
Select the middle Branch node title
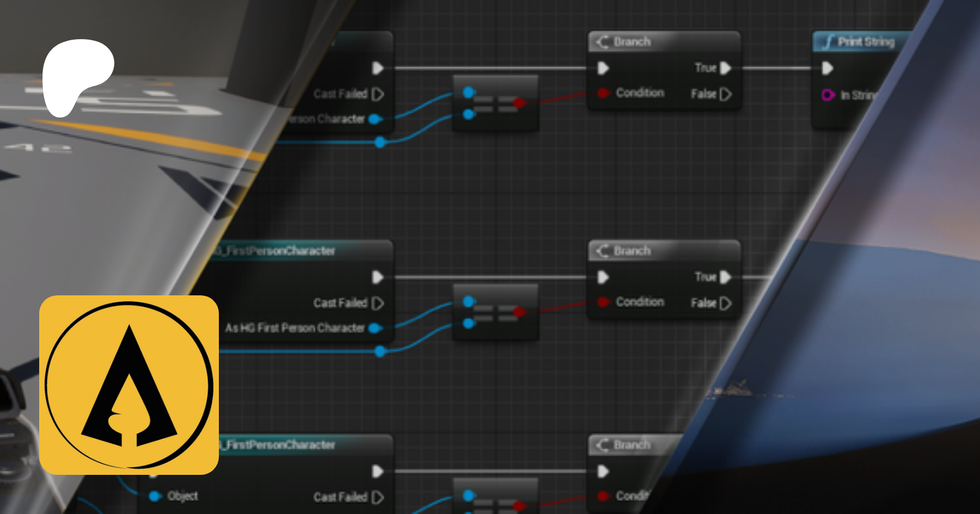tap(632, 251)
